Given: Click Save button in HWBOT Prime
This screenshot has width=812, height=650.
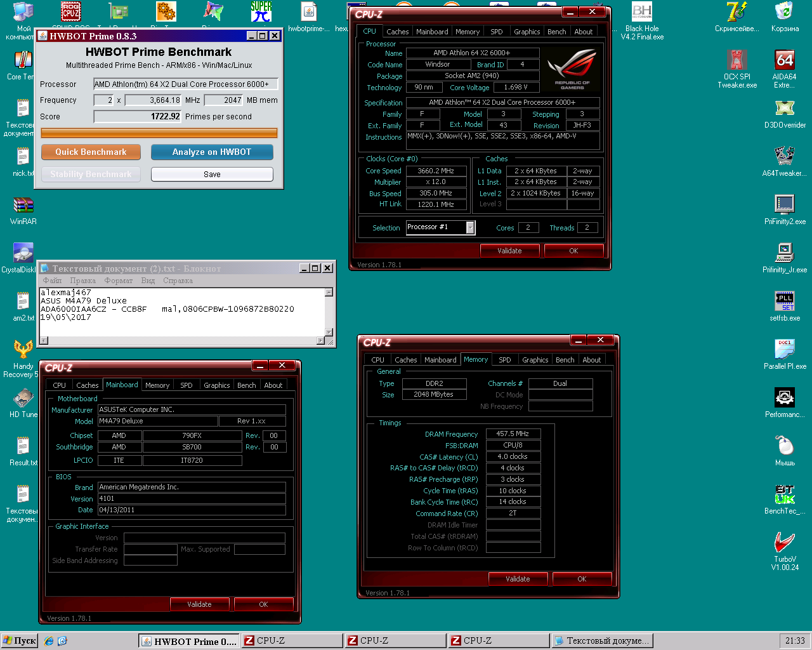Looking at the screenshot, I should pos(212,174).
